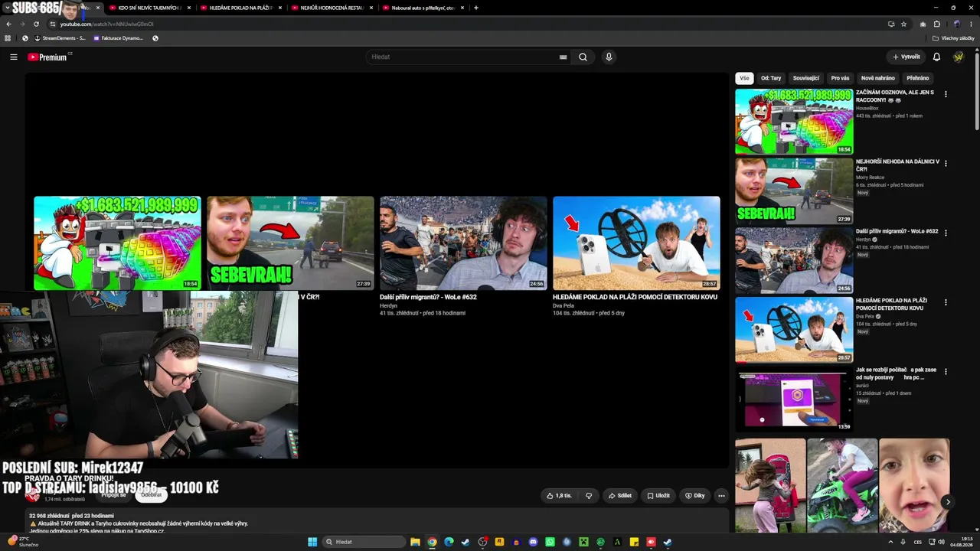Viewport: 980px width, 551px height.
Task: Start voice search with the microphone
Action: tap(609, 57)
